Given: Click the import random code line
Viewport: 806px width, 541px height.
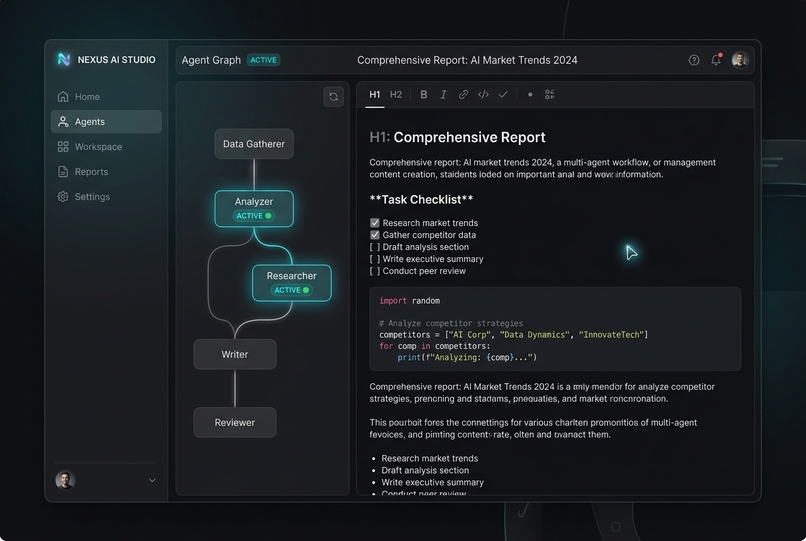Looking at the screenshot, I should (x=410, y=301).
